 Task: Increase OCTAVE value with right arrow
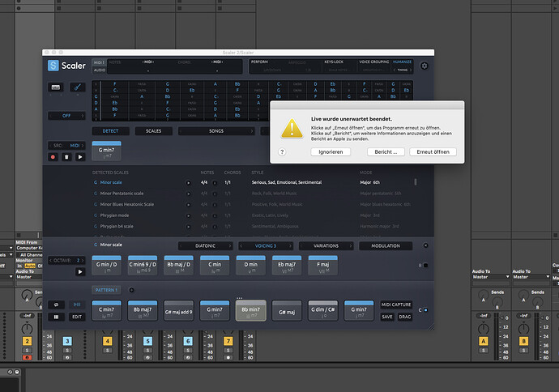(x=83, y=261)
